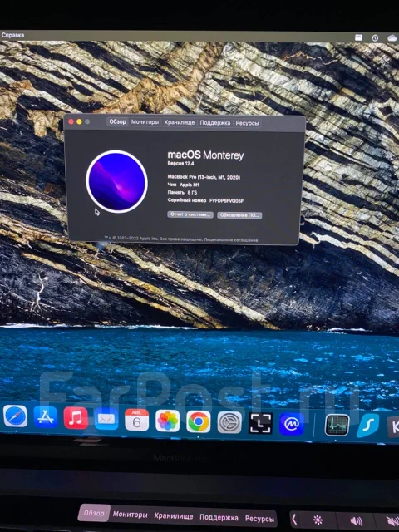Launch the Photos app from the Dock
This screenshot has width=399, height=532.
point(167,421)
